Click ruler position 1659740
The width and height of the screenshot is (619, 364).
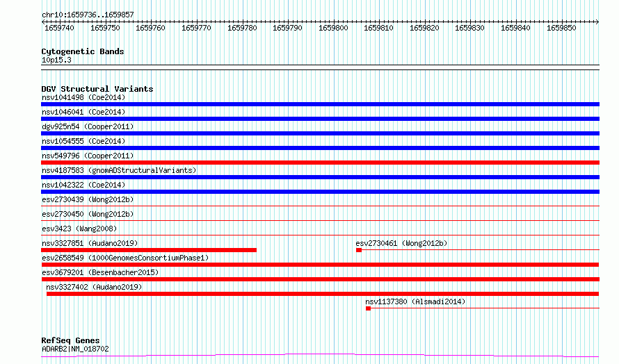[x=59, y=28]
